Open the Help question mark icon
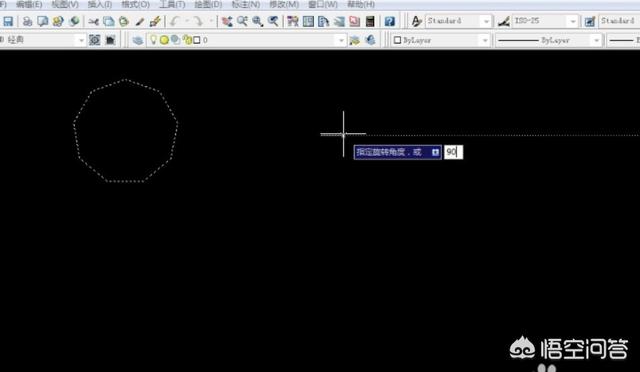The image size is (640, 372). (390, 21)
